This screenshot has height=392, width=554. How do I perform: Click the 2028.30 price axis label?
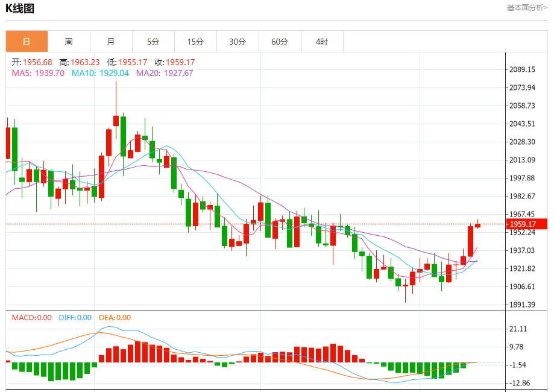pyautogui.click(x=522, y=142)
